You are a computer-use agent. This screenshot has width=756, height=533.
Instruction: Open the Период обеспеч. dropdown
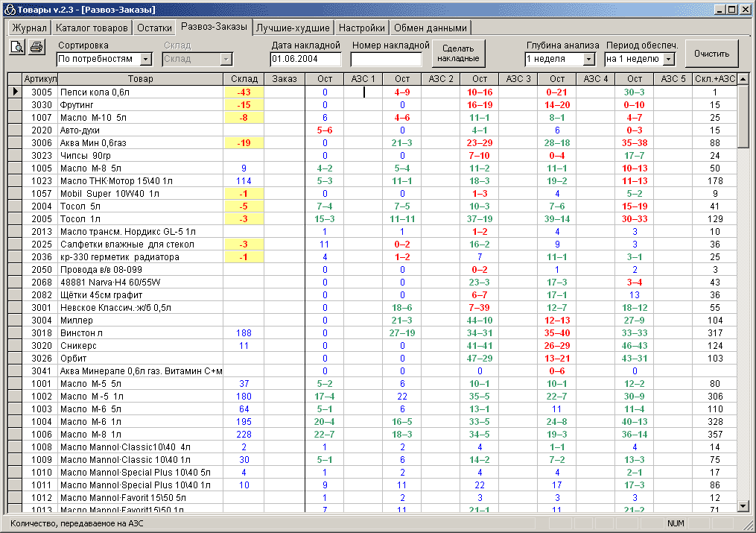[668, 59]
